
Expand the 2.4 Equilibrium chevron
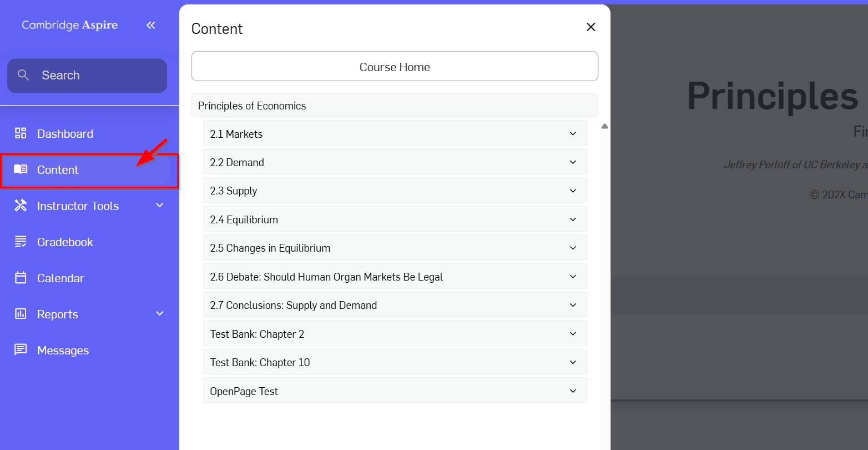tap(573, 219)
